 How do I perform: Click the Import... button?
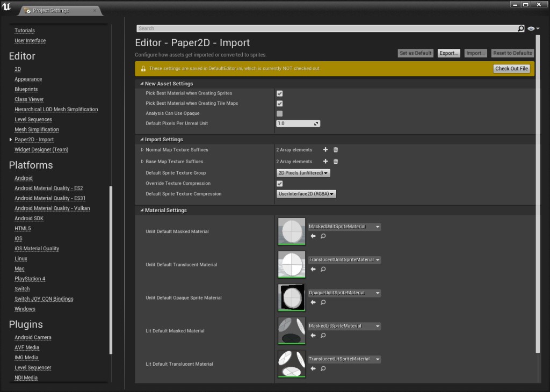(475, 53)
